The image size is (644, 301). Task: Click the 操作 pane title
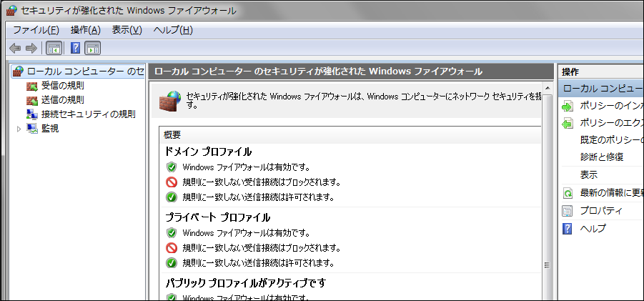pyautogui.click(x=570, y=72)
